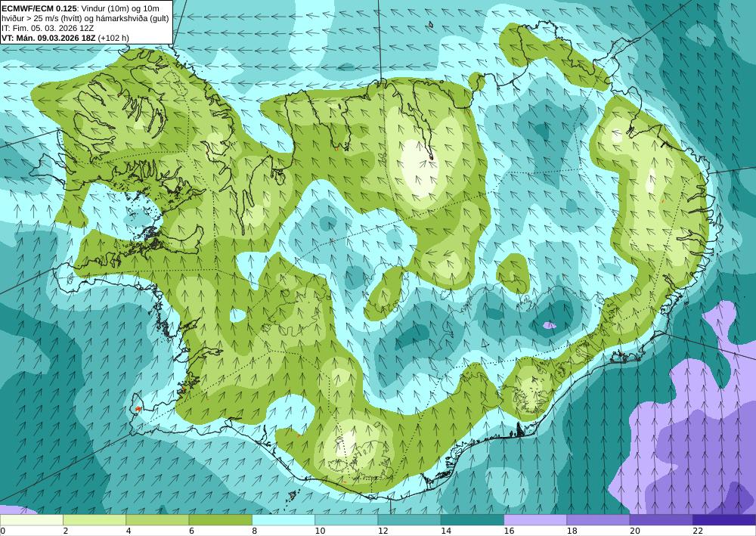The width and height of the screenshot is (756, 536).
Task: Click the legend value "18"
Action: [x=572, y=531]
